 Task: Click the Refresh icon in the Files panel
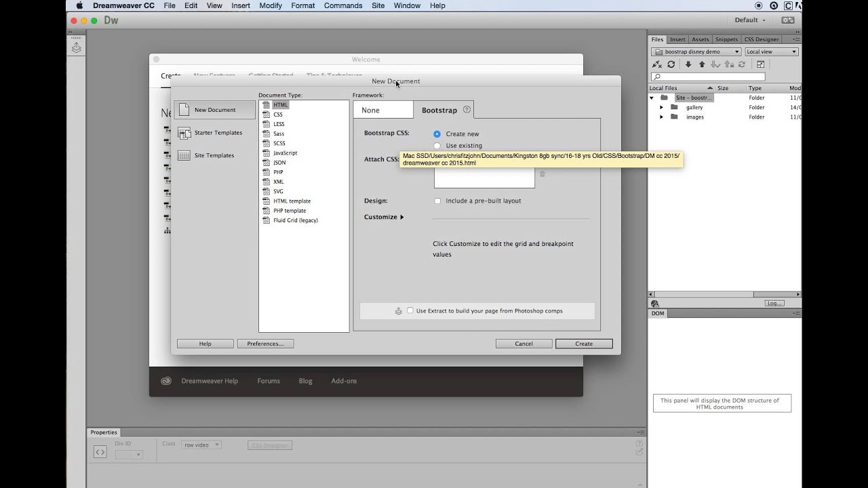click(671, 64)
